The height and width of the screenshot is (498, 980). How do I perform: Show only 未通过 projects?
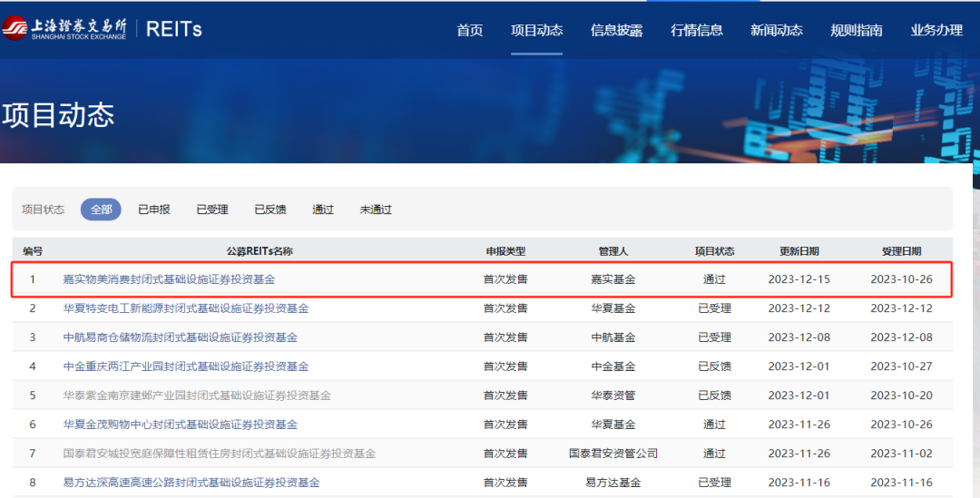coord(376,210)
